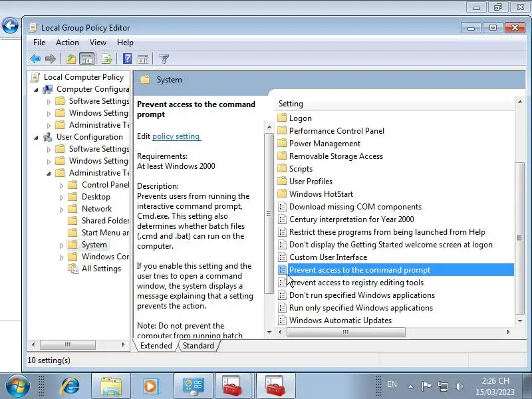Toggle the Show/Hide Console Tree toolbar icon
Image resolution: width=532 pixels, height=399 pixels.
[x=87, y=59]
